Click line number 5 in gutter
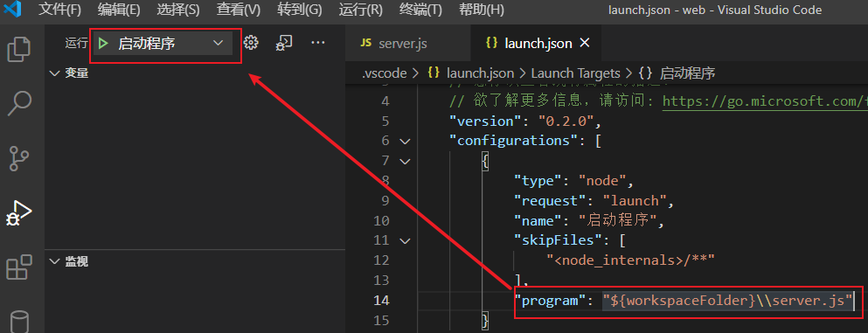 click(385, 121)
